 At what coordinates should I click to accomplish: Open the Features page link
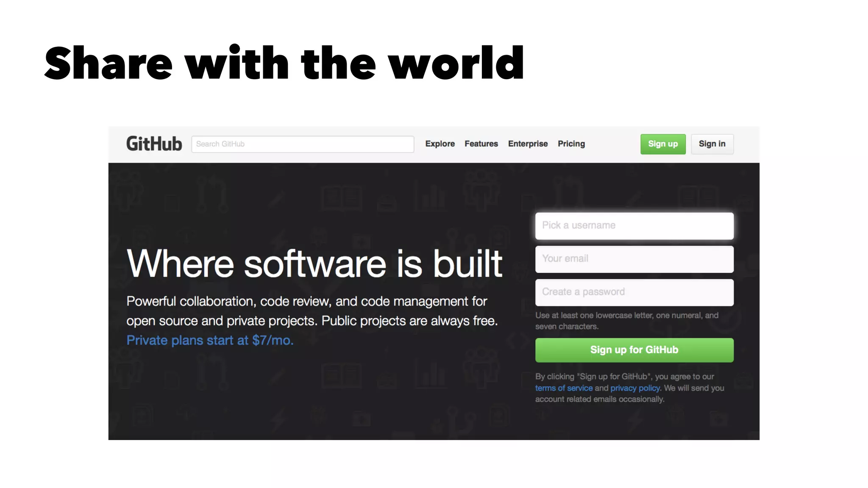pyautogui.click(x=481, y=144)
